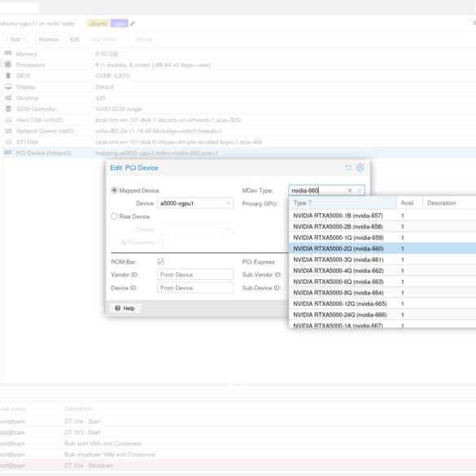This screenshot has width=476, height=476.
Task: Choose NVIDIA RTXA5000-4Q (nvidia-662)
Action: [x=382, y=271]
